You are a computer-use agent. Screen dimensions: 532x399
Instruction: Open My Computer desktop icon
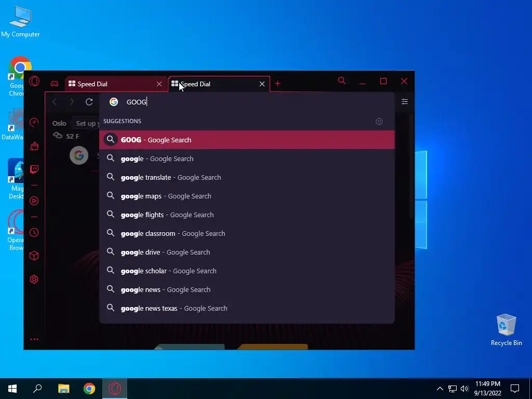20,22
